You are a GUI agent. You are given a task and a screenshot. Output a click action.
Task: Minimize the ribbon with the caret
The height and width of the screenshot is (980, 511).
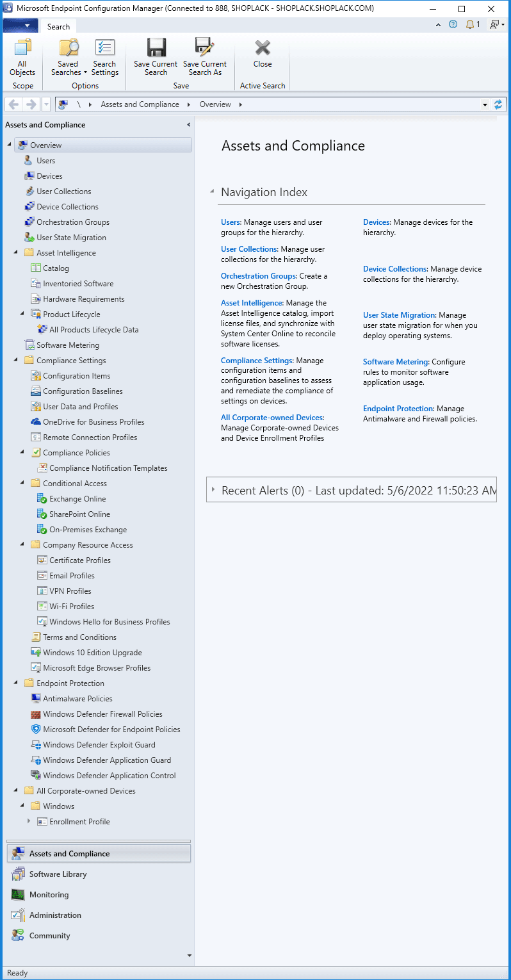pos(439,25)
